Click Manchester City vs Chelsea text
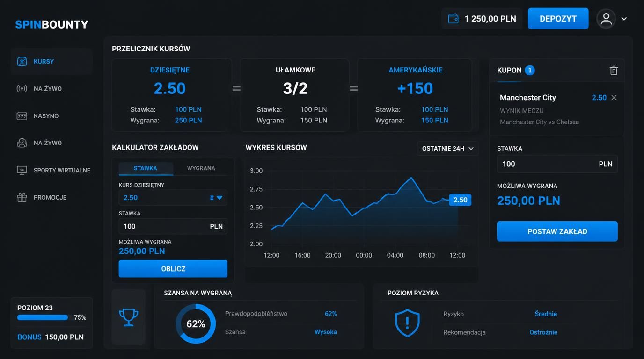644x359 pixels. tap(539, 122)
